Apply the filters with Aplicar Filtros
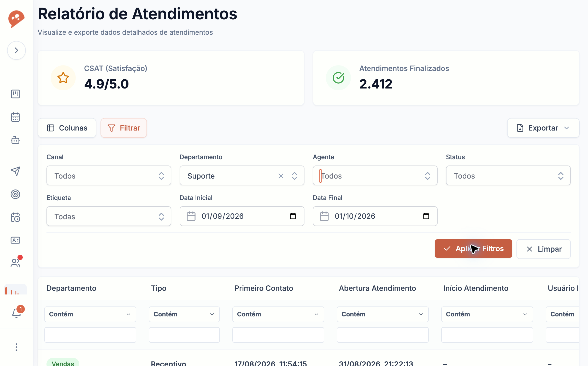 [473, 249]
